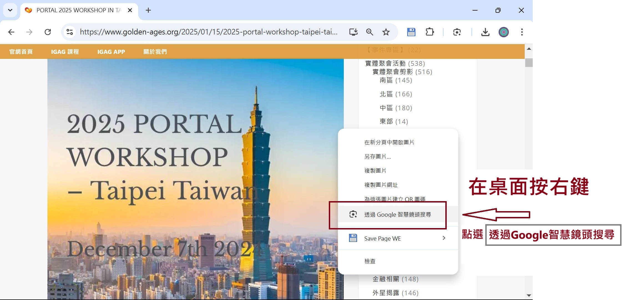Click the Taipei workshop banner image
This screenshot has height=300, width=644.
[x=195, y=179]
